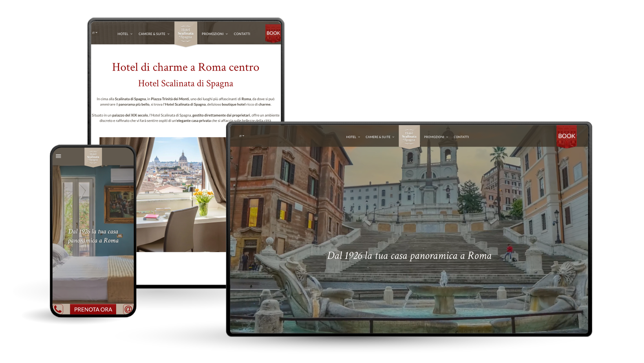Click the paragraph starting 'Situato in un palazzo'
This screenshot has width=644, height=363.
coord(186,118)
